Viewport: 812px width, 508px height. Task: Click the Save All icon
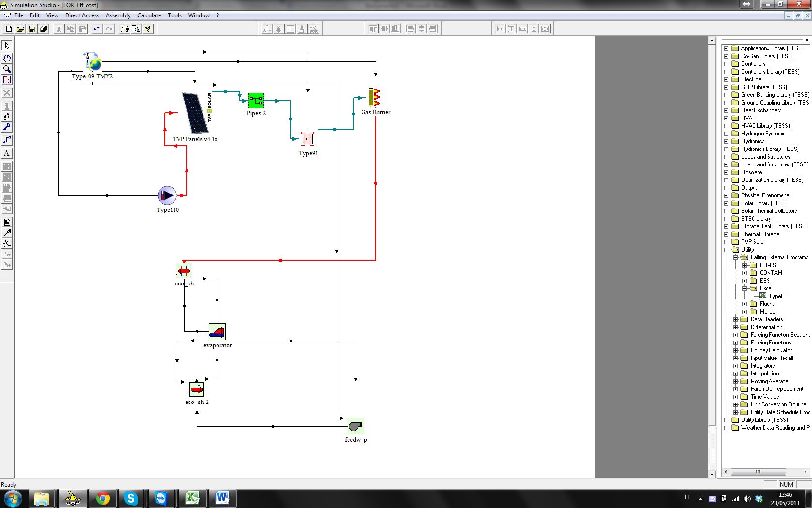[43, 29]
